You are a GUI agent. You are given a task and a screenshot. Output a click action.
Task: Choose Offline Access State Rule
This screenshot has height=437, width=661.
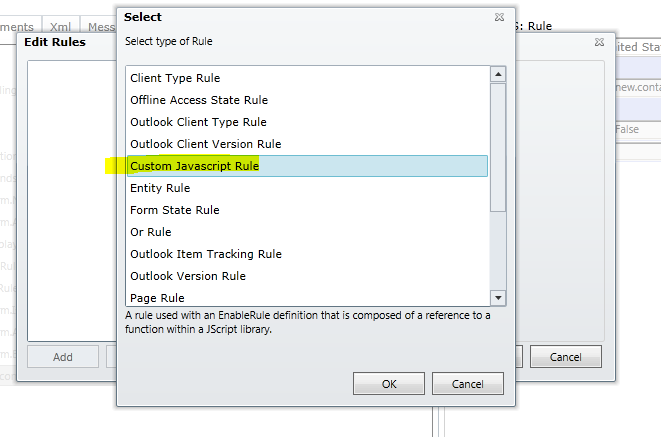pyautogui.click(x=199, y=100)
